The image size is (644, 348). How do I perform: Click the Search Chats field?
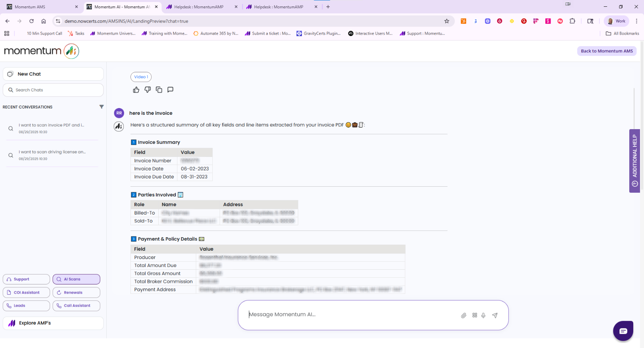(53, 90)
